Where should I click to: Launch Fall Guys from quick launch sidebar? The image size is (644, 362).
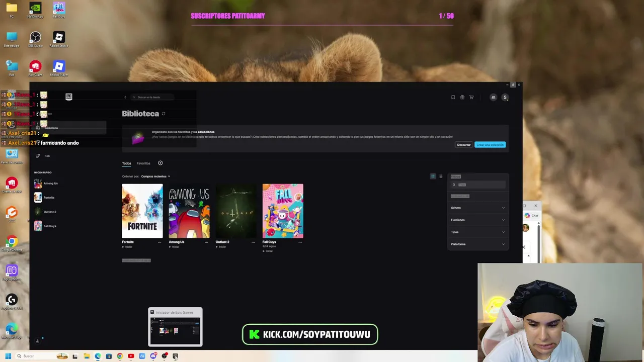(45, 226)
